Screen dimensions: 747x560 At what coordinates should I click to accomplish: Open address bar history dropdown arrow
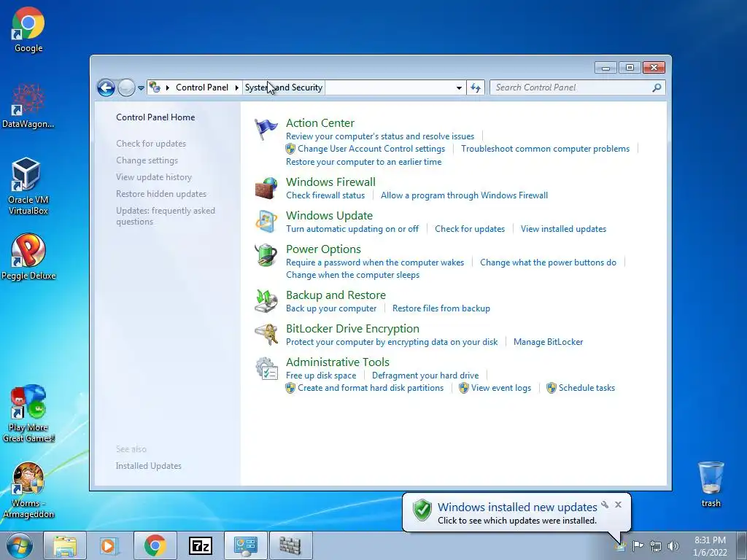[459, 88]
